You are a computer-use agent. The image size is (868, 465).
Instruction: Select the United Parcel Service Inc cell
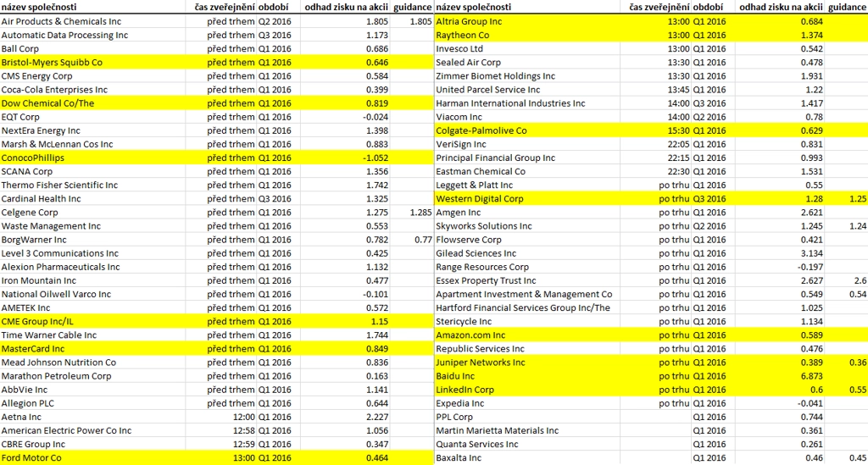click(527, 90)
